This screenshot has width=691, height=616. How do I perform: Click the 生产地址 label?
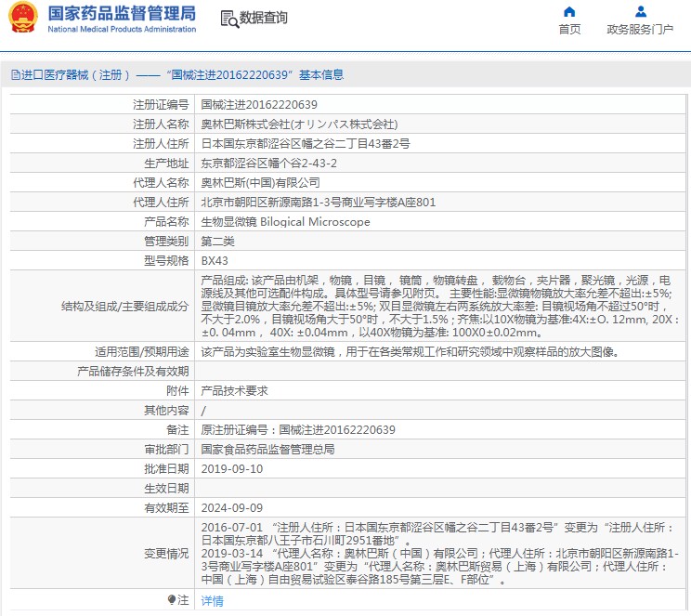coord(166,164)
